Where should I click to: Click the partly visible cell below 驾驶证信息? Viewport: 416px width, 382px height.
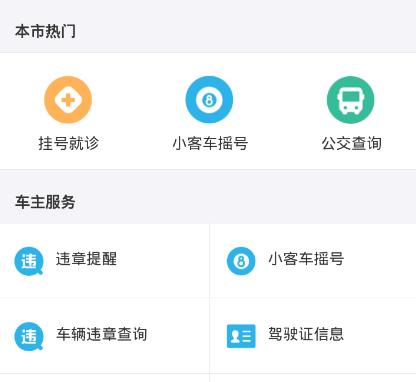tap(313, 378)
